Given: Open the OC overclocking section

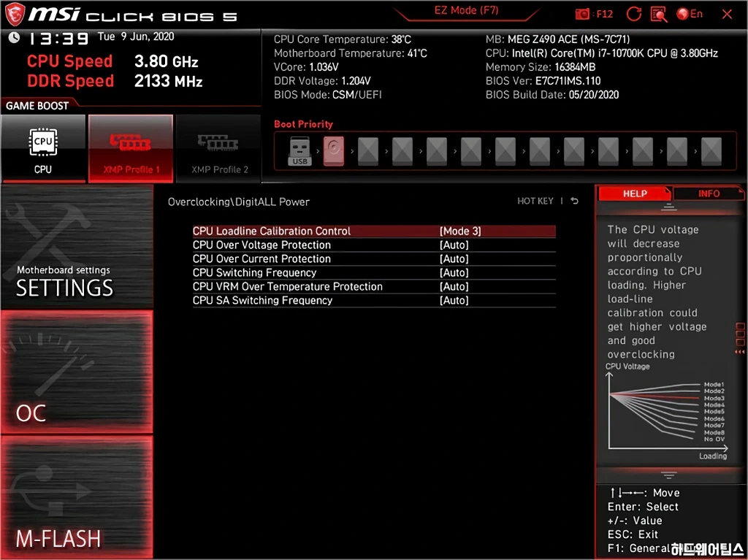Looking at the screenshot, I should [77, 372].
